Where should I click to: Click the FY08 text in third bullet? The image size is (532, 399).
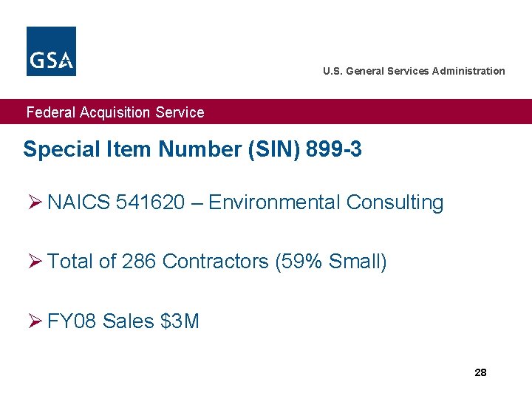pos(72,321)
